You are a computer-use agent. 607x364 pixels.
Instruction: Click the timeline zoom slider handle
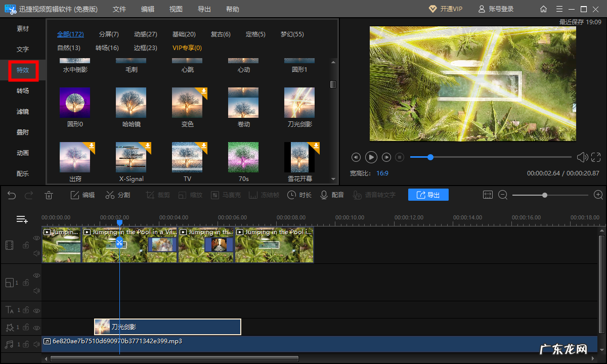545,195
